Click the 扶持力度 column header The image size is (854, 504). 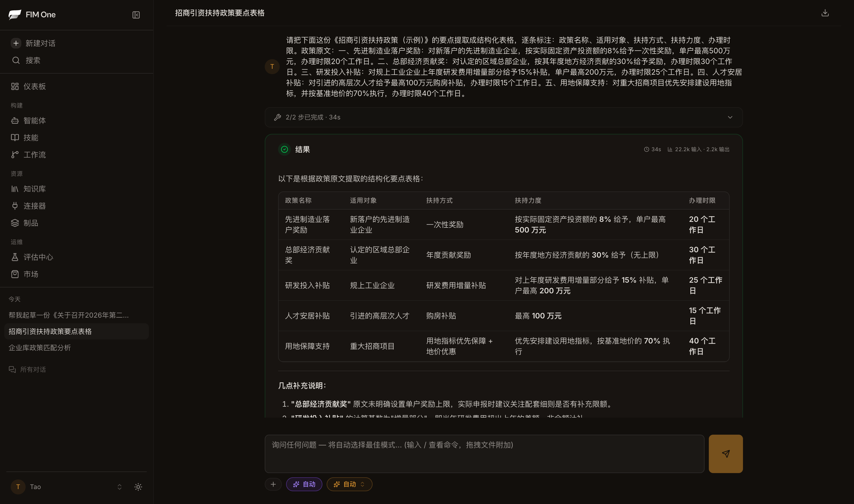pos(528,200)
